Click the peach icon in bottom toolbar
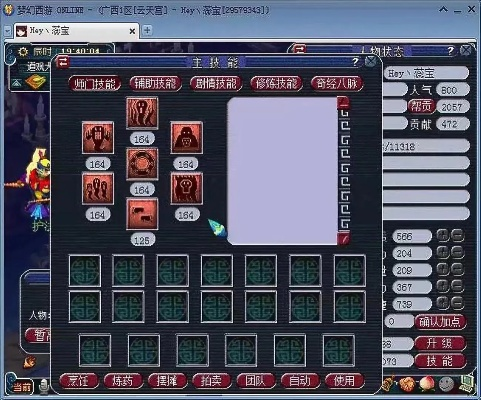 [427, 384]
